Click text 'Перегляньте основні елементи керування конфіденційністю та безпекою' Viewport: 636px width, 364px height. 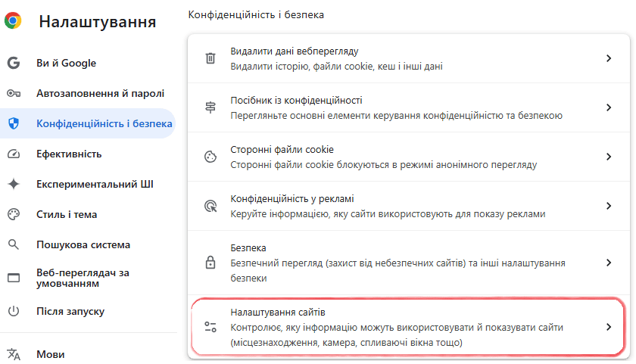[396, 116]
